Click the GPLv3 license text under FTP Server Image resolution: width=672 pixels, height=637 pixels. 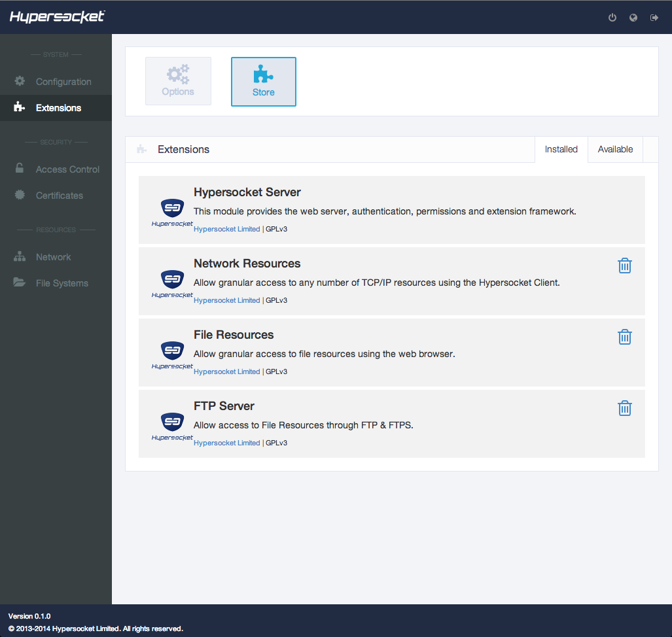(276, 443)
